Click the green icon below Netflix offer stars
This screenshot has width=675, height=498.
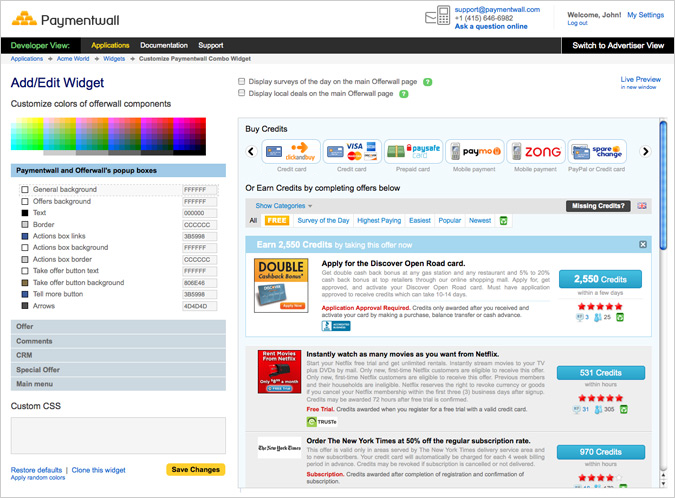click(x=623, y=409)
